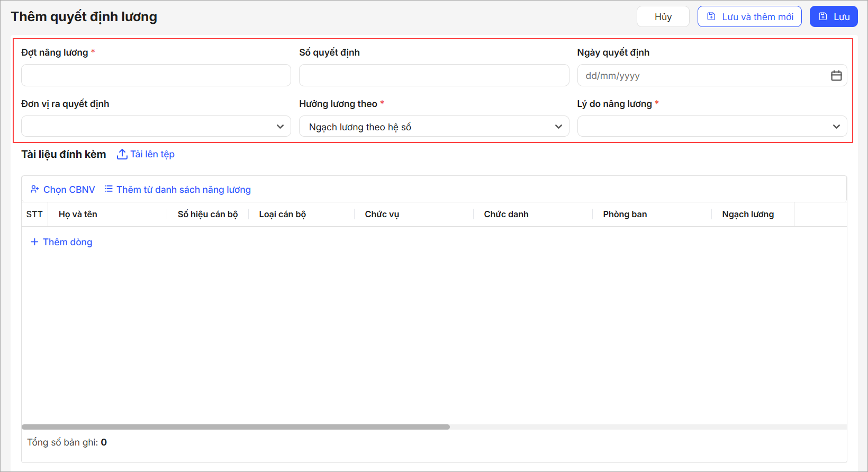
Task: Click the horizontal scrollbar under the table
Action: [236, 427]
